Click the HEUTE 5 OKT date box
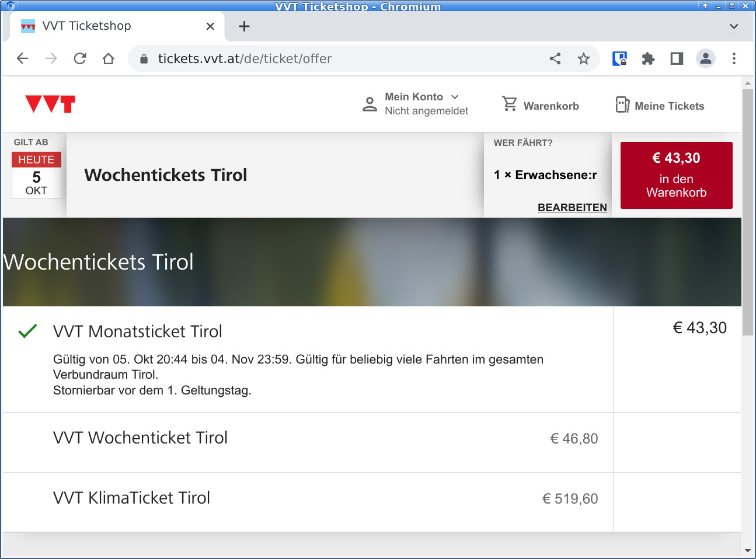756x559 pixels. tap(36, 175)
